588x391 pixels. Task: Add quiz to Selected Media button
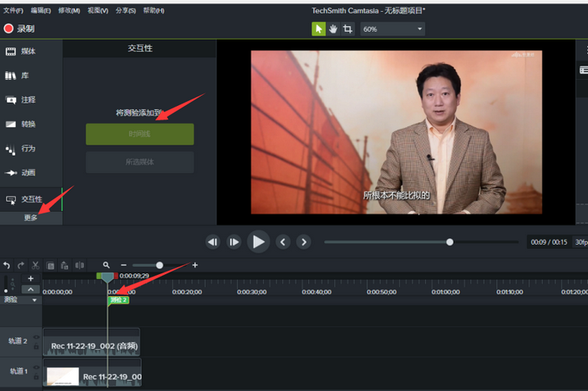[x=140, y=162]
